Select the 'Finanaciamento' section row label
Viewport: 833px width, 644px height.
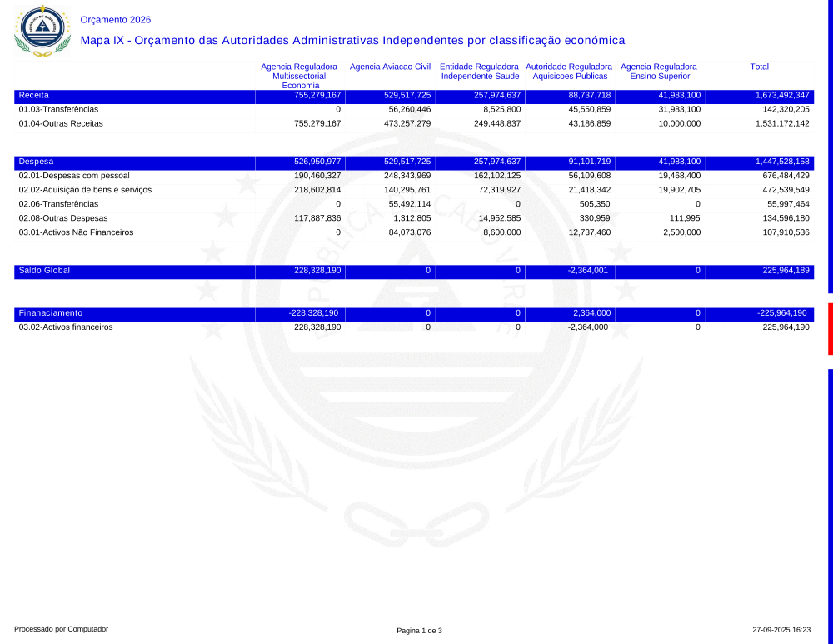[51, 313]
